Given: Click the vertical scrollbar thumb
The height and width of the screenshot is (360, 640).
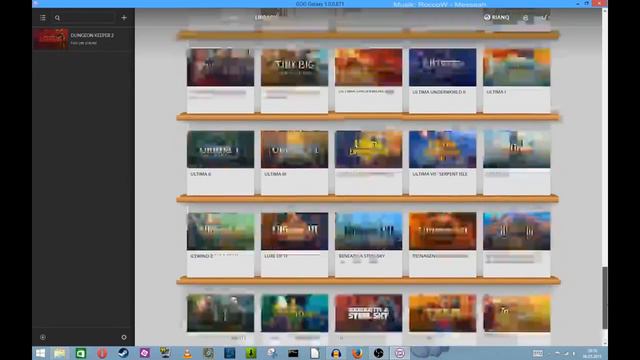Looking at the screenshot, I should point(604,297).
